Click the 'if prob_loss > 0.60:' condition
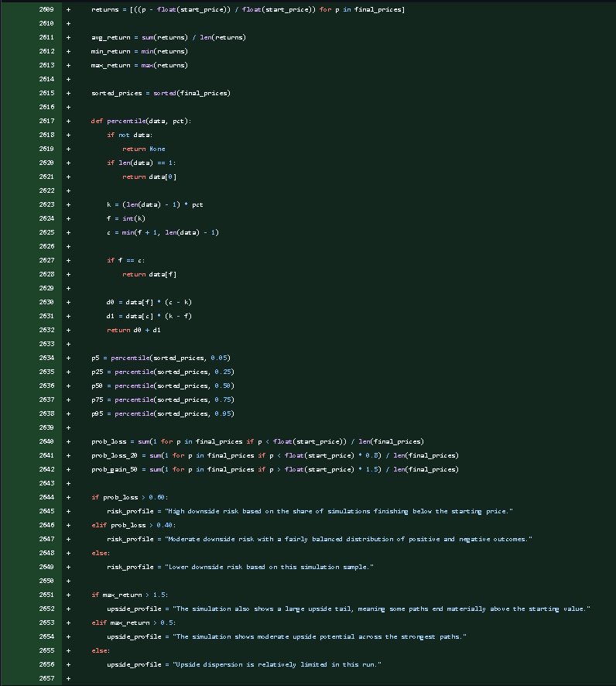The height and width of the screenshot is (686, 616). coord(130,497)
